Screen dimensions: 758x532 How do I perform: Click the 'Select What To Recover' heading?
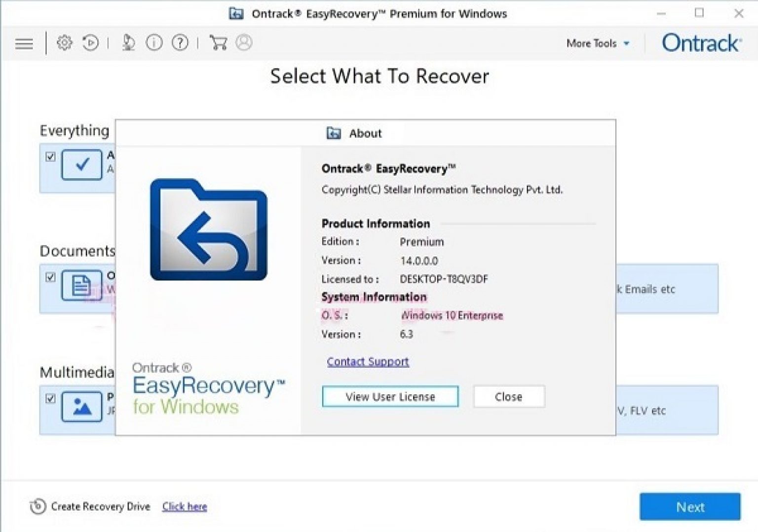pyautogui.click(x=379, y=76)
